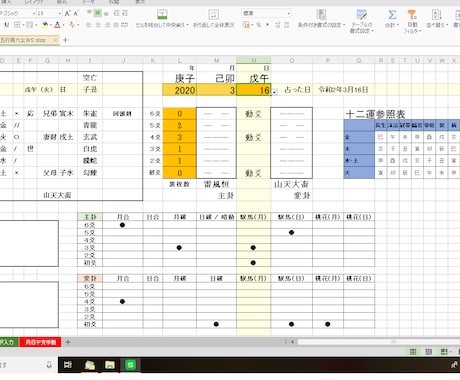Apply percent style format
This screenshot has width=460, height=380.
pyautogui.click(x=259, y=25)
